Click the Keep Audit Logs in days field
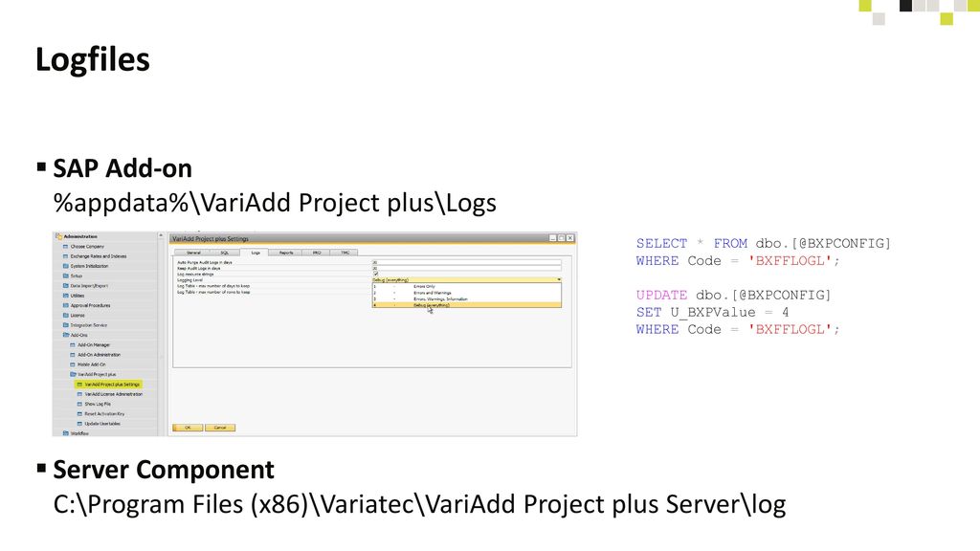980x551 pixels. 466,268
